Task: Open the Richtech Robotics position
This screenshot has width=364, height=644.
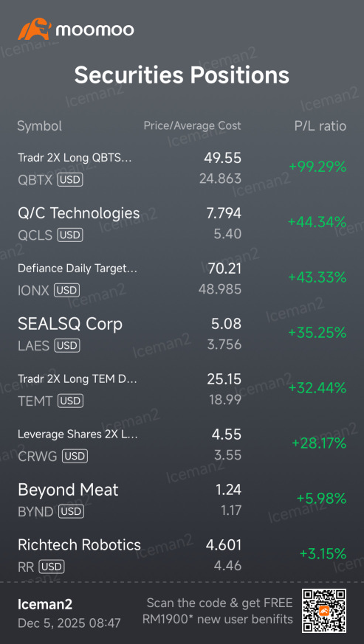Action: pyautogui.click(x=182, y=555)
